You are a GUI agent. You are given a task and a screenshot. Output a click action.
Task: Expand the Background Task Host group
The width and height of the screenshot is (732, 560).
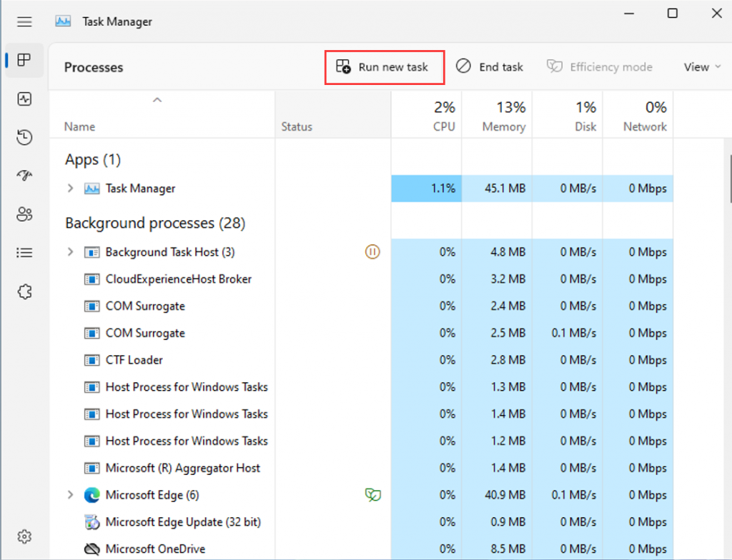tap(69, 252)
